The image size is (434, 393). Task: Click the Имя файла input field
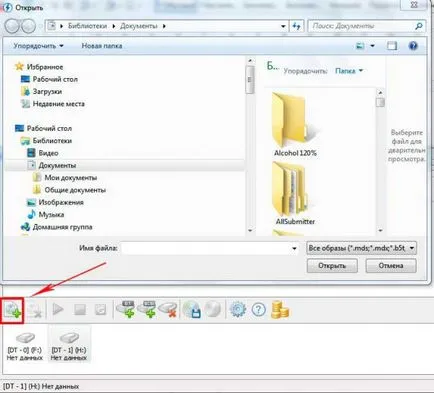206,248
